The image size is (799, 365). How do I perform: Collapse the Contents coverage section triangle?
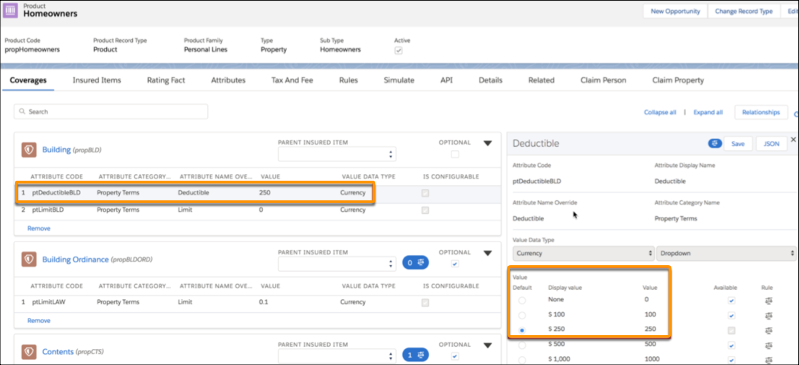pos(487,345)
